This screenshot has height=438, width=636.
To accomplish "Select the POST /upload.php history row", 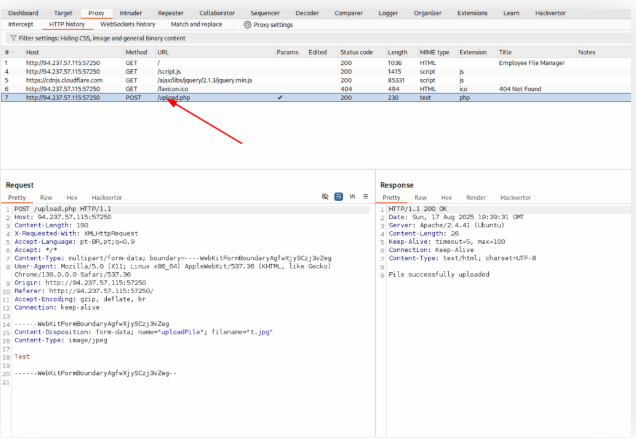I will tap(180, 97).
